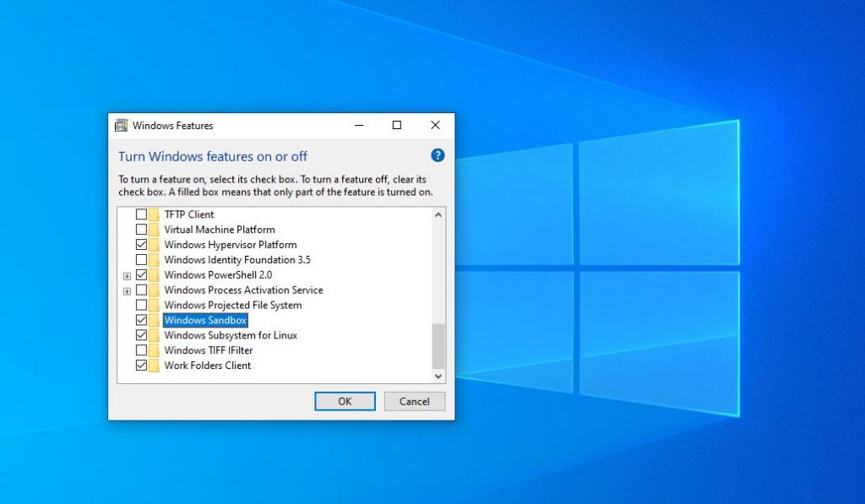Expand the Windows Process Activation Service node

click(x=127, y=290)
